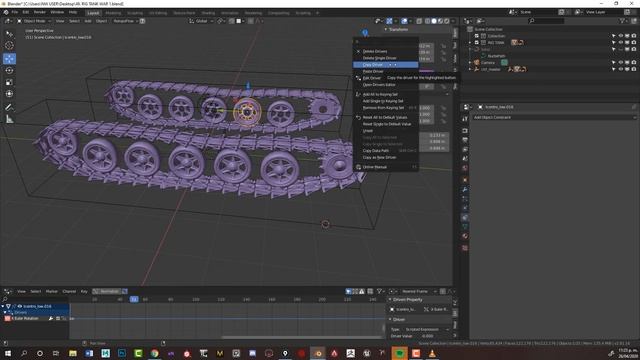Image resolution: width=640 pixels, height=360 pixels.
Task: Click wrench icon on Euler Rotation channel
Action: [x=51, y=318]
